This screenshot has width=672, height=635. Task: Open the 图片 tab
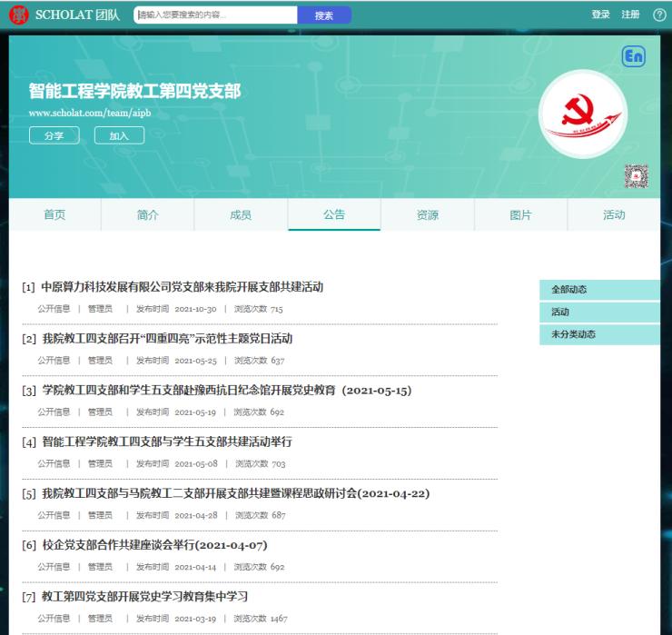[520, 215]
